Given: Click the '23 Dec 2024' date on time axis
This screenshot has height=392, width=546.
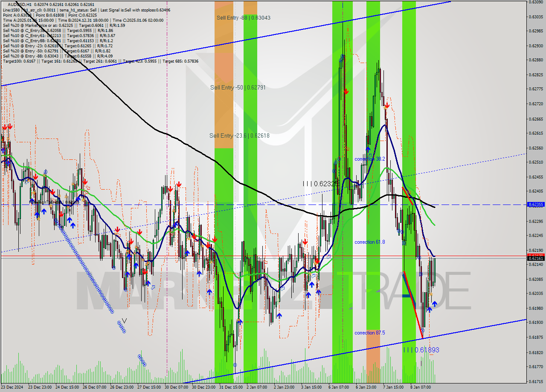Looking at the screenshot, I should coord(12,387).
